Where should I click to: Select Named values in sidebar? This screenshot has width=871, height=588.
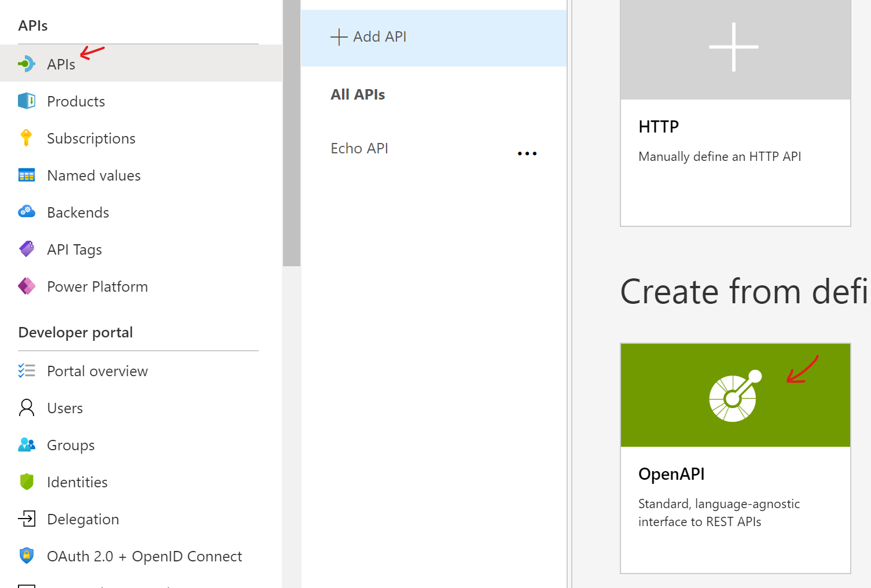(141, 175)
